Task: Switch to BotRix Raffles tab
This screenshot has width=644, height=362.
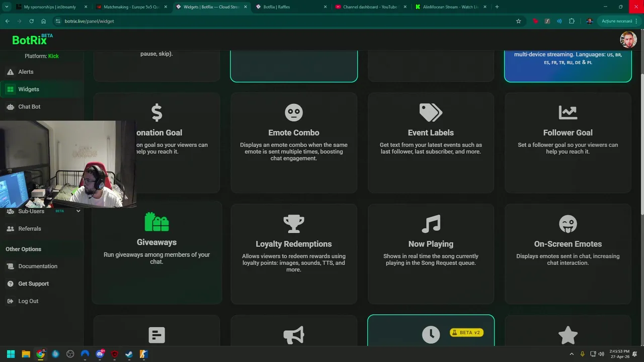Action: (x=291, y=7)
